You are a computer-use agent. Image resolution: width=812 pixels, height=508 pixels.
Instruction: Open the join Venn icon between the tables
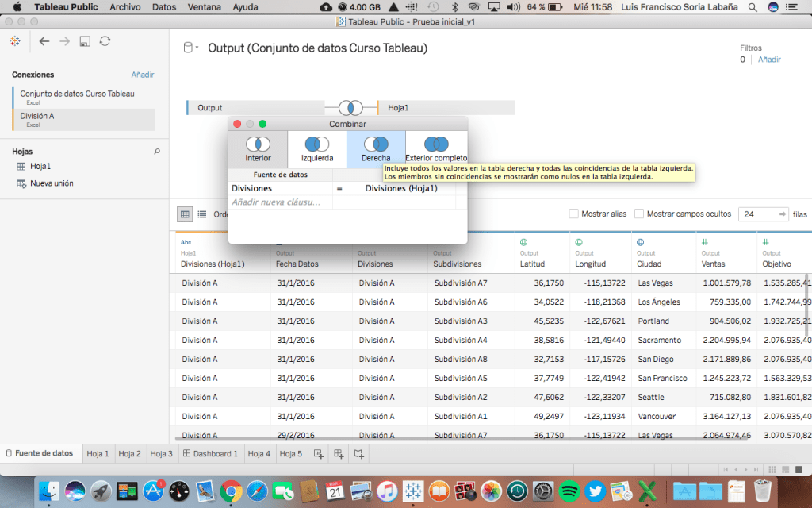tap(350, 108)
